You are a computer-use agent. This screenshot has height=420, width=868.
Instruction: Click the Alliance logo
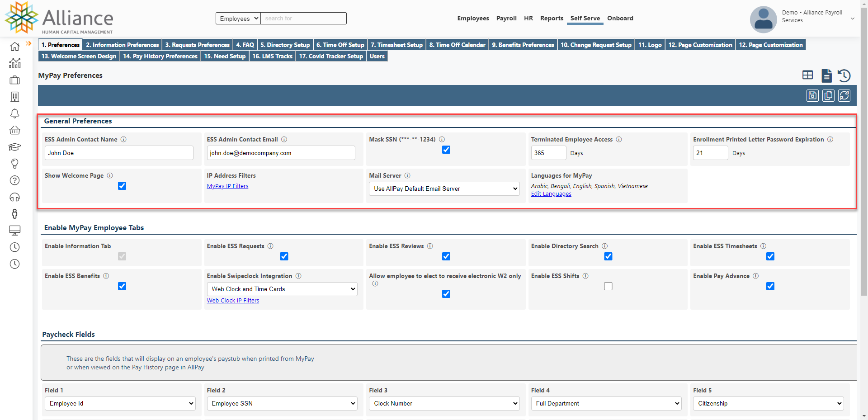pyautogui.click(x=59, y=18)
